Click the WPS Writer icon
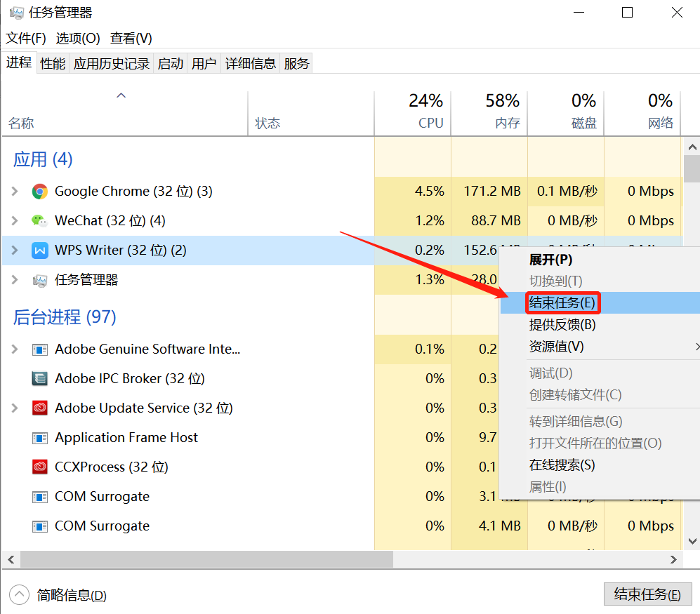Screen dimensions: 700x614 click(40, 251)
